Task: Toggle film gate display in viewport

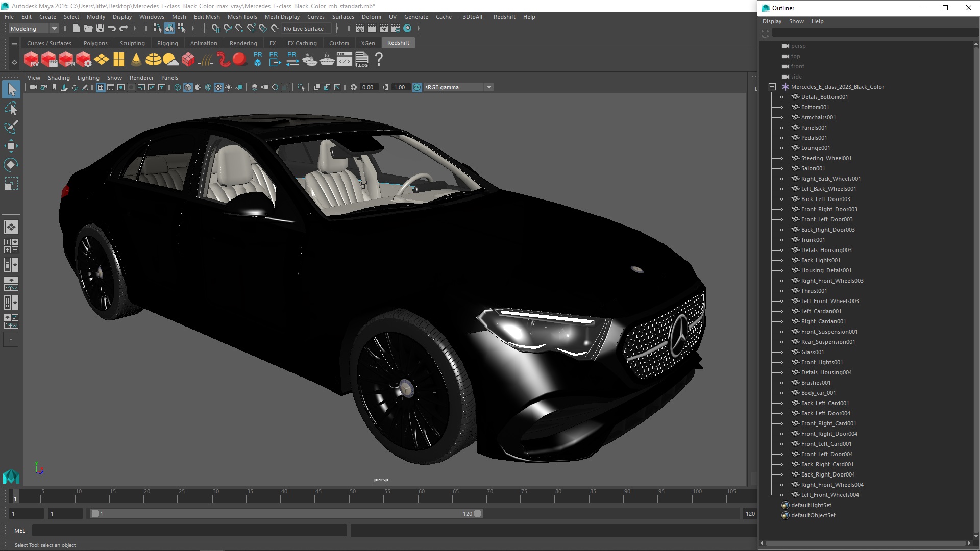Action: 111,87
